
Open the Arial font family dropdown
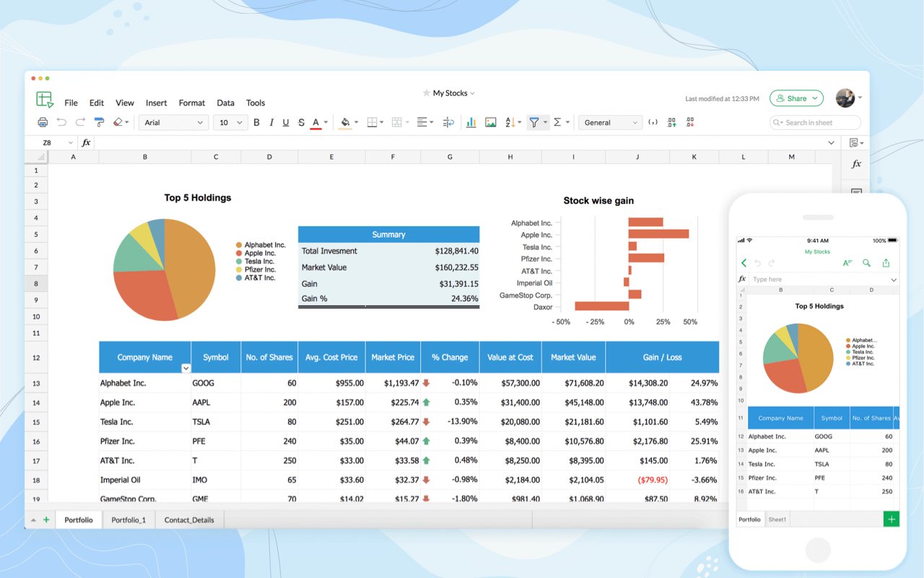coord(173,123)
